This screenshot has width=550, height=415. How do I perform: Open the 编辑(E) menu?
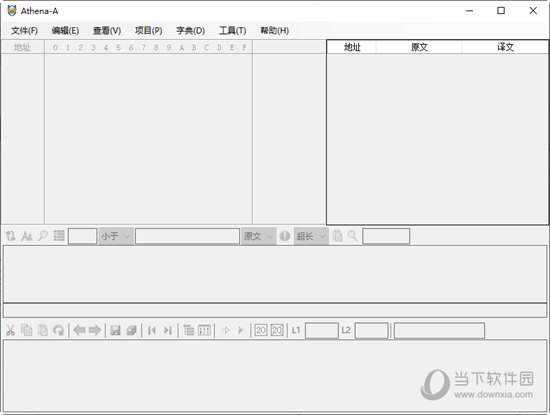65,31
